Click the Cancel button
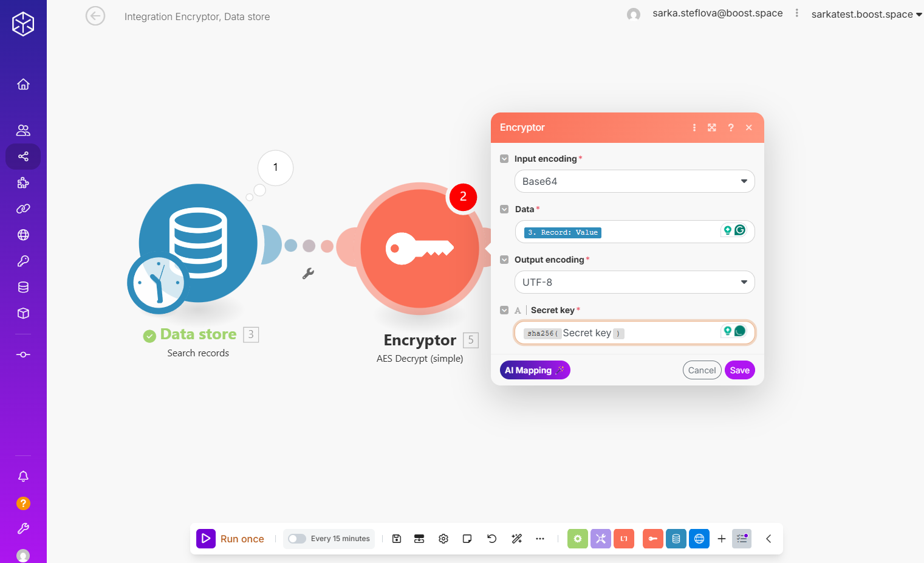The height and width of the screenshot is (563, 924). (702, 370)
